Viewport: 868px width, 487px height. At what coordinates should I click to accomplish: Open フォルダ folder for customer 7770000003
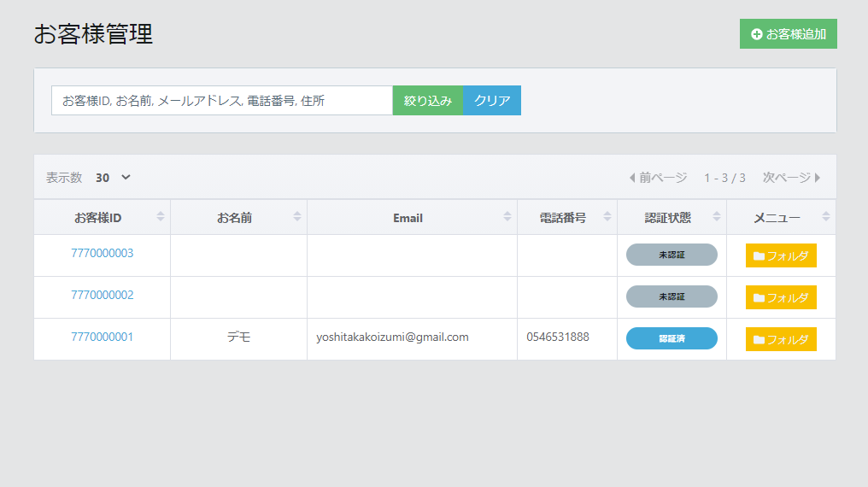781,255
